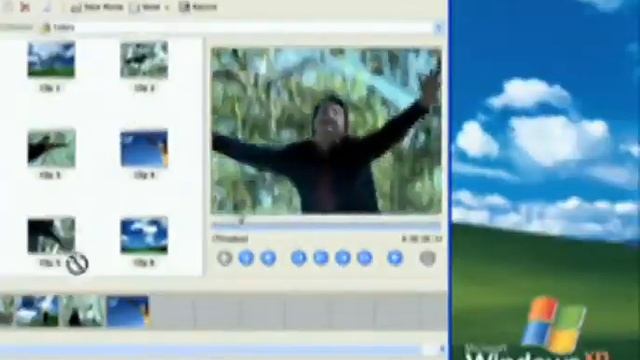This screenshot has width=640, height=360.
Task: Click the Back button in monitor controls
Action: (299, 258)
